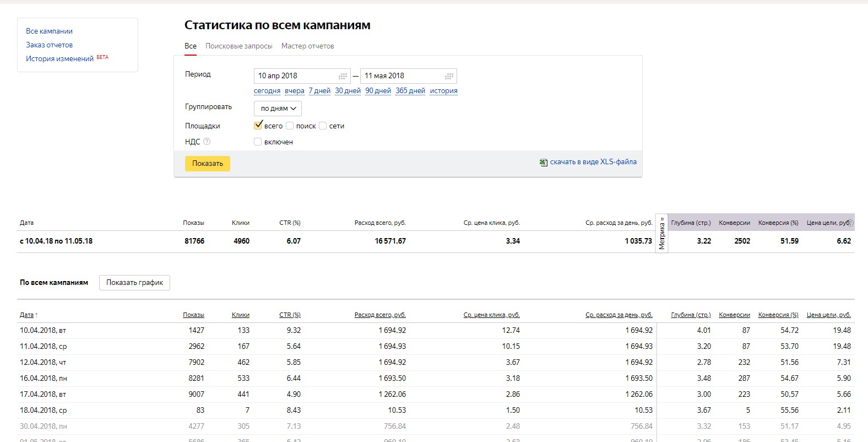868x442 pixels.
Task: Select the '16.04.2018, пн' date cell
Action: [43, 378]
